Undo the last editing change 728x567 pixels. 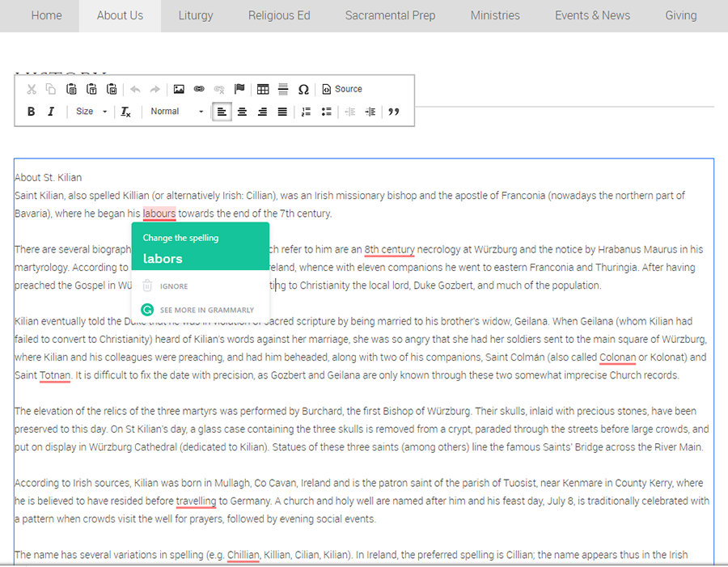135,89
